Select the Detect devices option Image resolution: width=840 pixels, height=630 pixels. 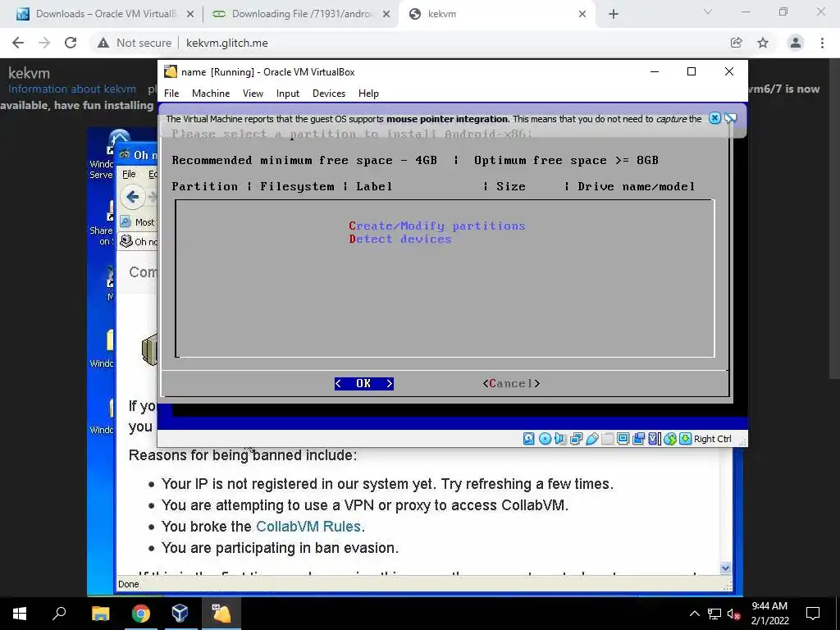coord(400,239)
